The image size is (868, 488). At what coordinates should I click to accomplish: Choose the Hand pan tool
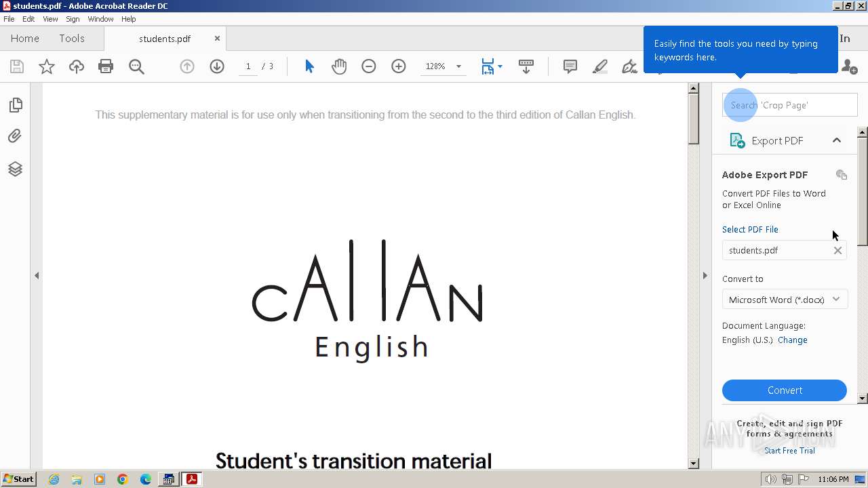point(339,66)
